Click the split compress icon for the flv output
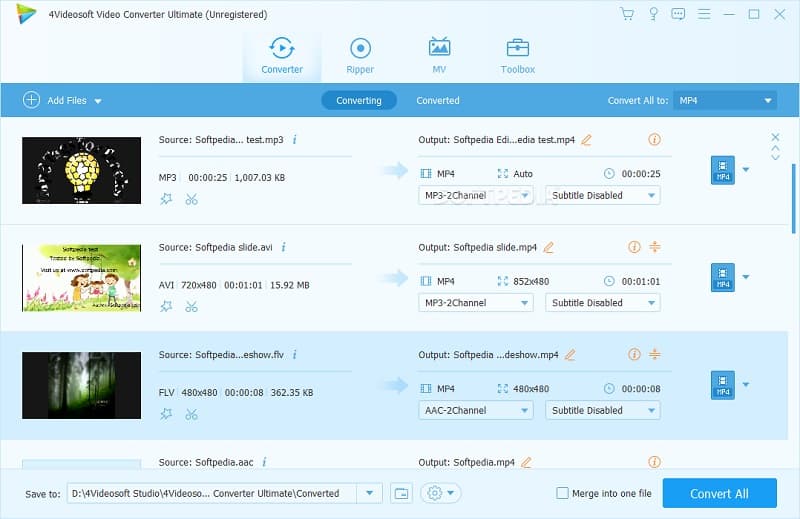The image size is (800, 519). point(655,354)
